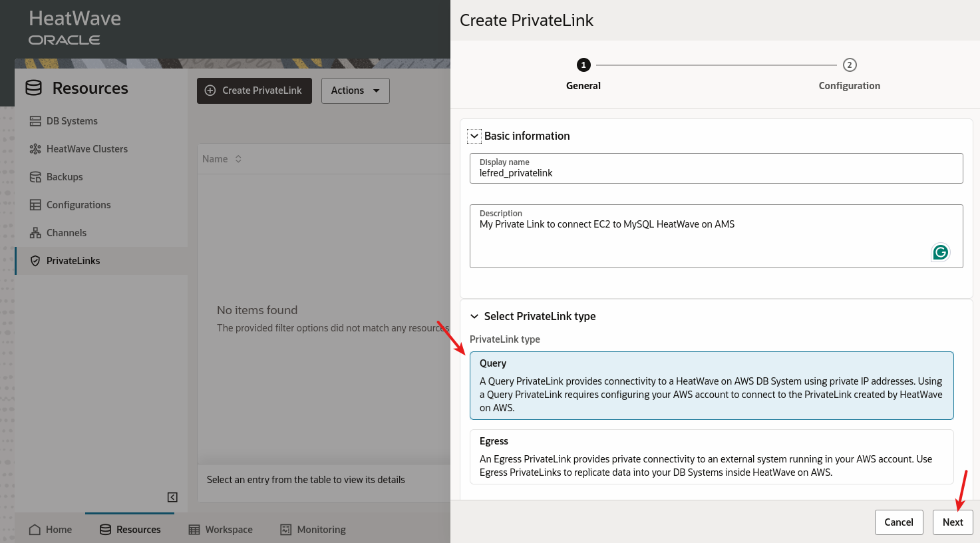Screen dimensions: 980x543
Task: Select the Egress PrivateLink type
Action: 711,456
